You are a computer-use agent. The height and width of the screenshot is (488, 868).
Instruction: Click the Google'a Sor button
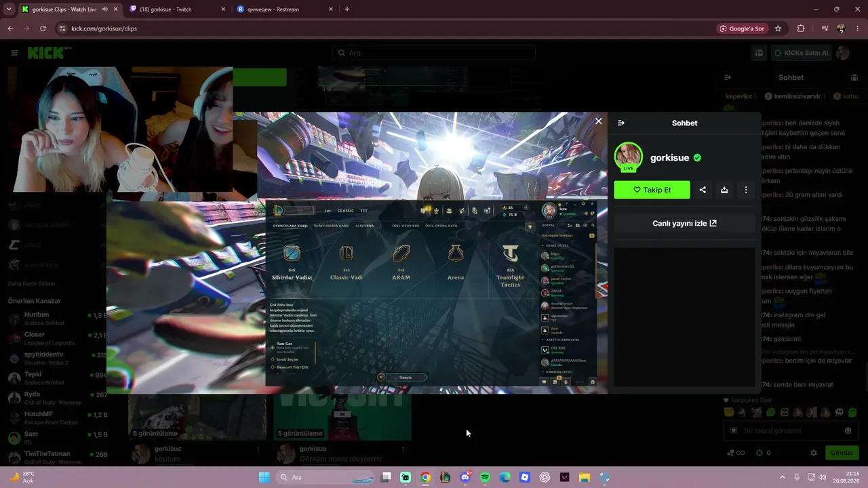point(742,28)
